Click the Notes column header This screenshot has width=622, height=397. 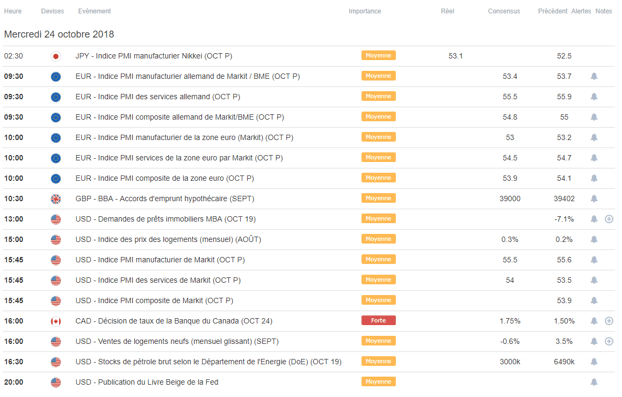click(x=604, y=11)
